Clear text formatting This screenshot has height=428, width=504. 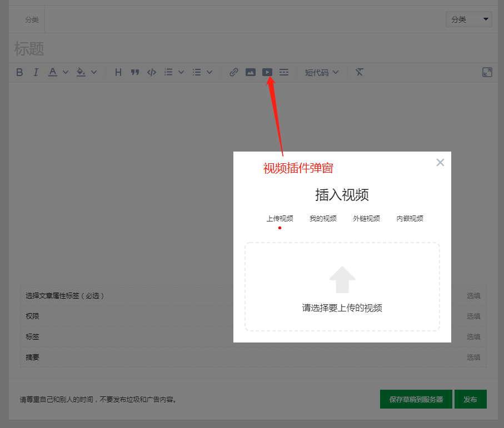(x=359, y=72)
